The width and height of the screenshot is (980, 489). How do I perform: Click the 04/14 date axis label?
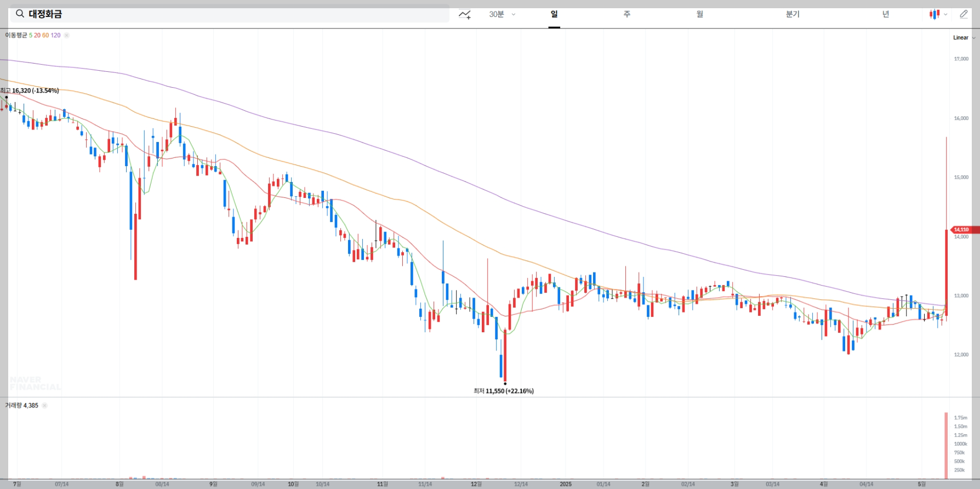click(x=866, y=484)
